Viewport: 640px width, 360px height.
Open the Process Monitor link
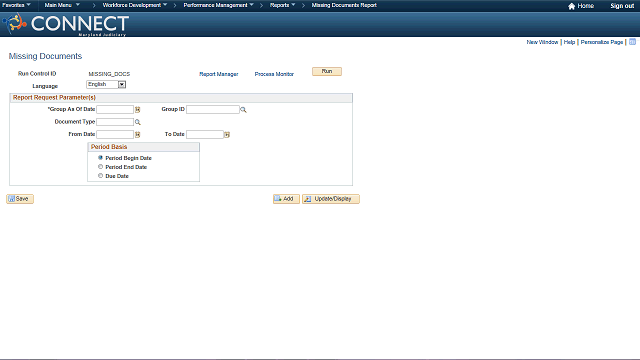pos(274,74)
